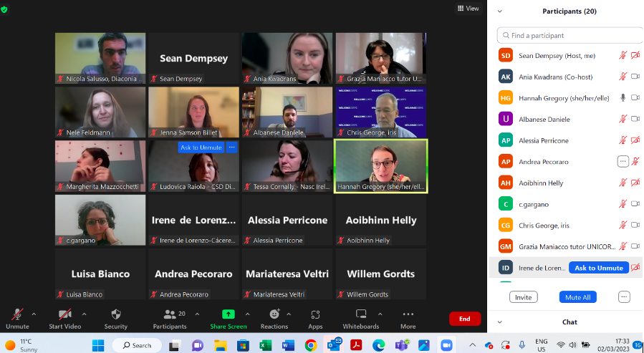Open the View layout menu
644x353 pixels.
point(468,9)
